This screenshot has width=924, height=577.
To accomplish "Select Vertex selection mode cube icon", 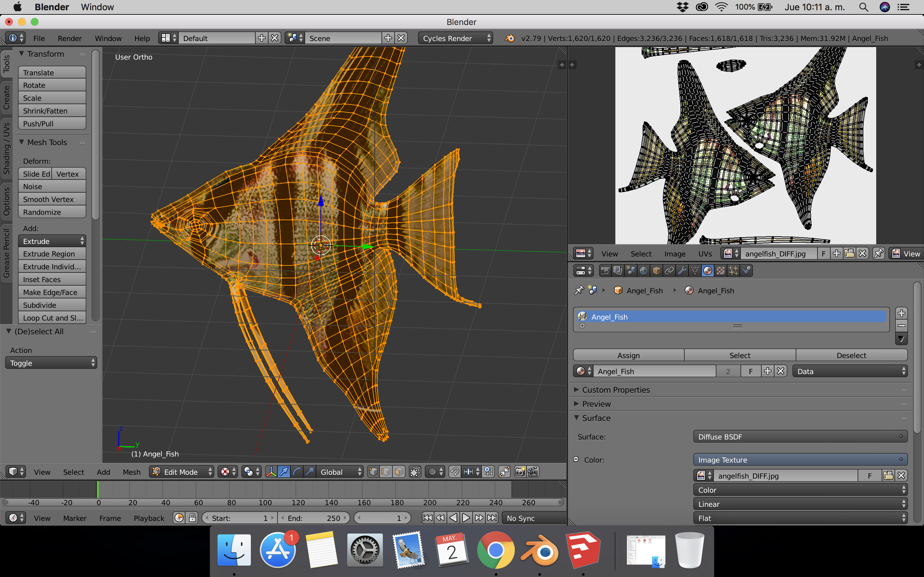I will point(373,472).
